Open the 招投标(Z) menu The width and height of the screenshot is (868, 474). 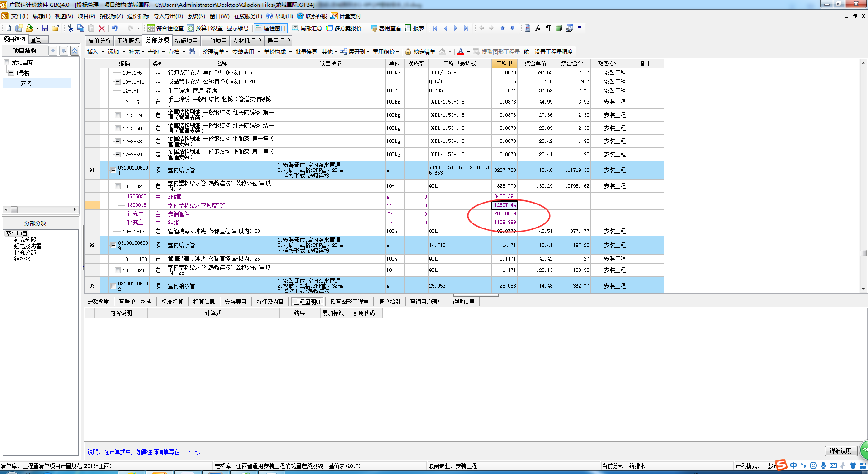click(111, 16)
